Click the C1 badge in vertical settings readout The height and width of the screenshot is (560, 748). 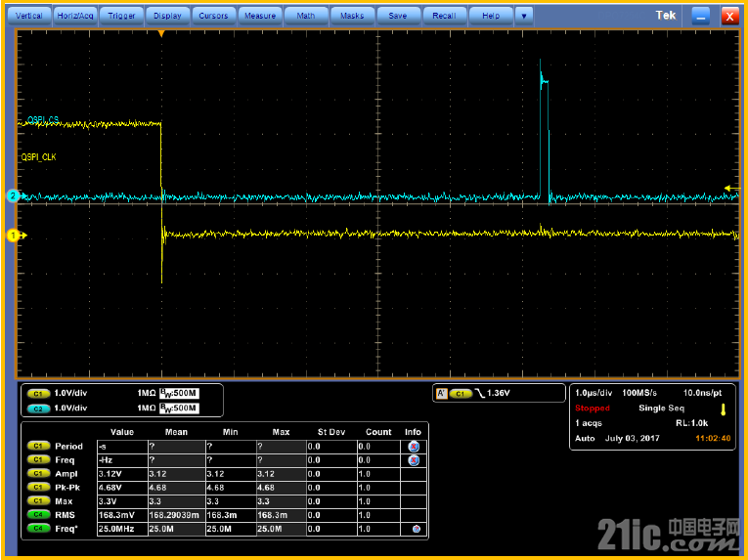pyautogui.click(x=39, y=394)
